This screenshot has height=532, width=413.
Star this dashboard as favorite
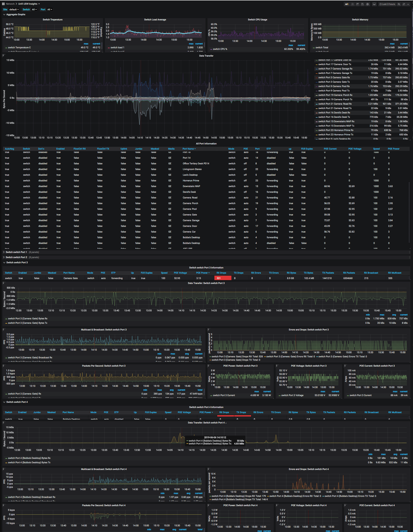[x=353, y=4]
